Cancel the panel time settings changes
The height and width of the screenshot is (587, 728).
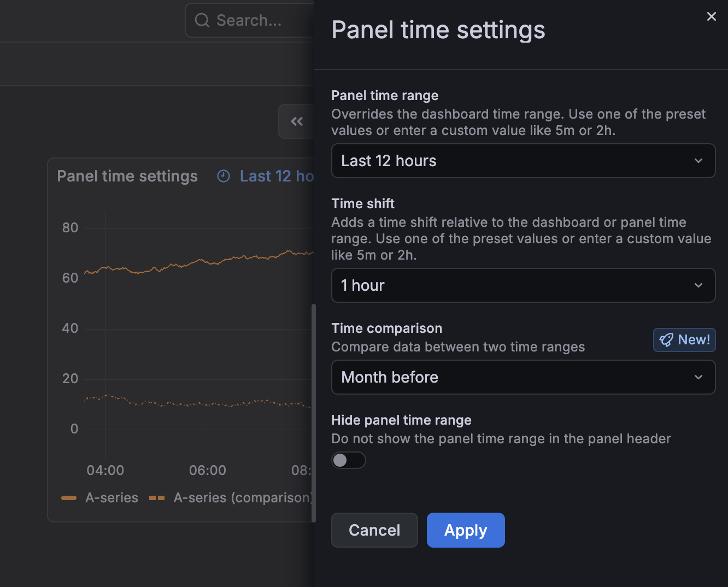[x=374, y=530]
